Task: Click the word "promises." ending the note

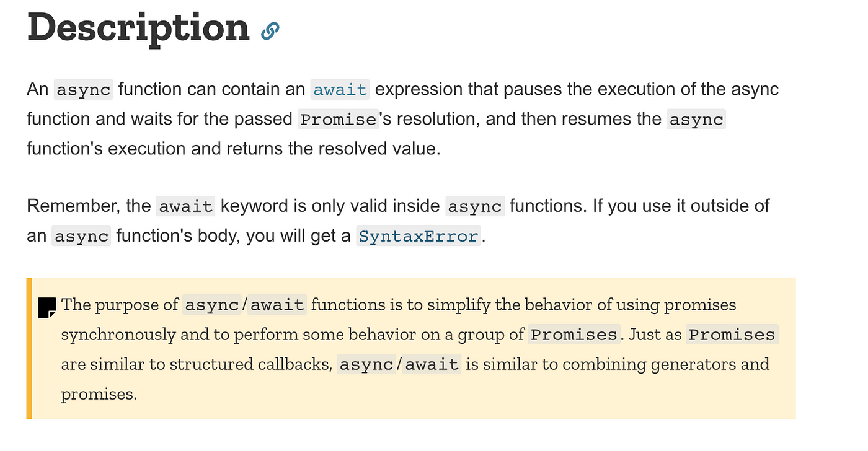Action: [99, 394]
